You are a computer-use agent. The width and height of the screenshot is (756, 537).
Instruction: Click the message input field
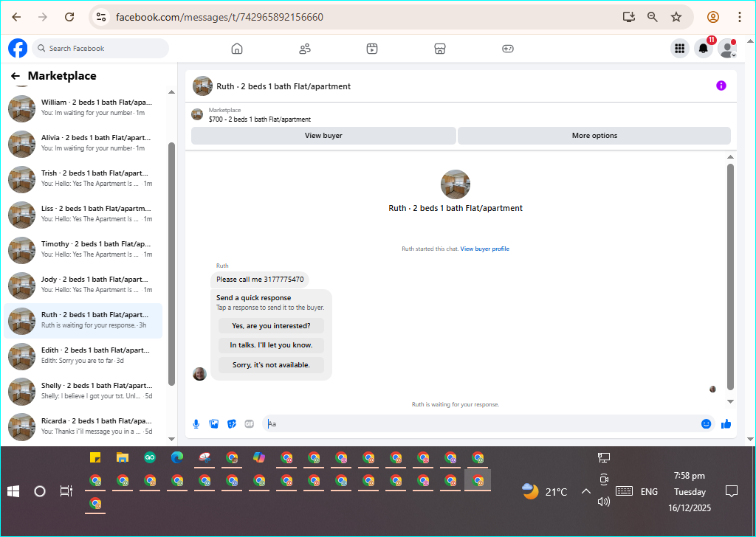coord(480,424)
